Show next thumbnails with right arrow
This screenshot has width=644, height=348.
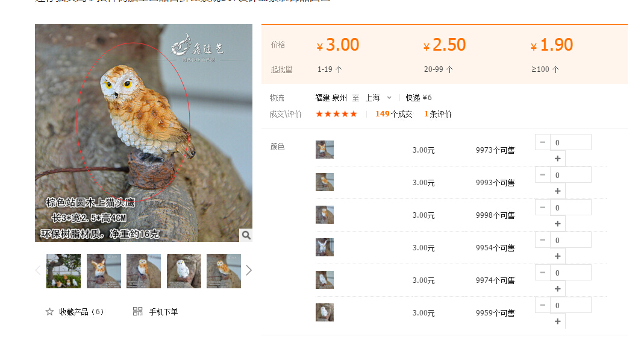[249, 270]
